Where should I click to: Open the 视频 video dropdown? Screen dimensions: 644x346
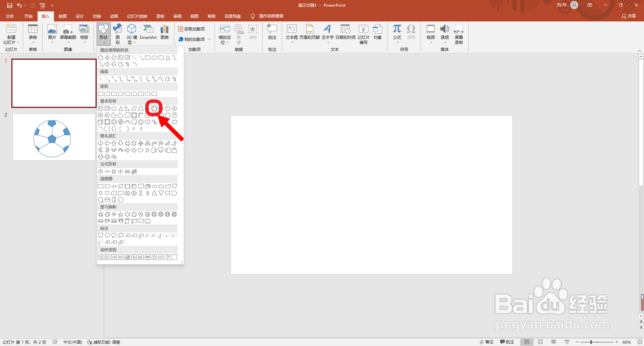click(431, 42)
